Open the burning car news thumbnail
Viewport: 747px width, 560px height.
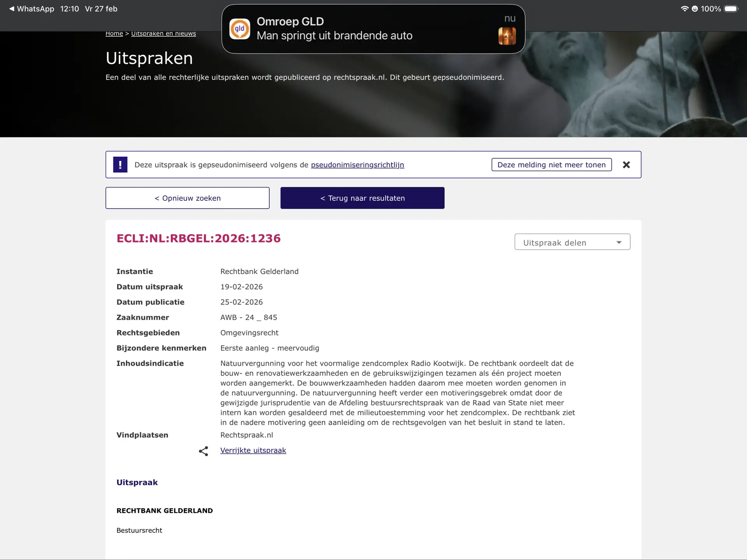[x=507, y=36]
